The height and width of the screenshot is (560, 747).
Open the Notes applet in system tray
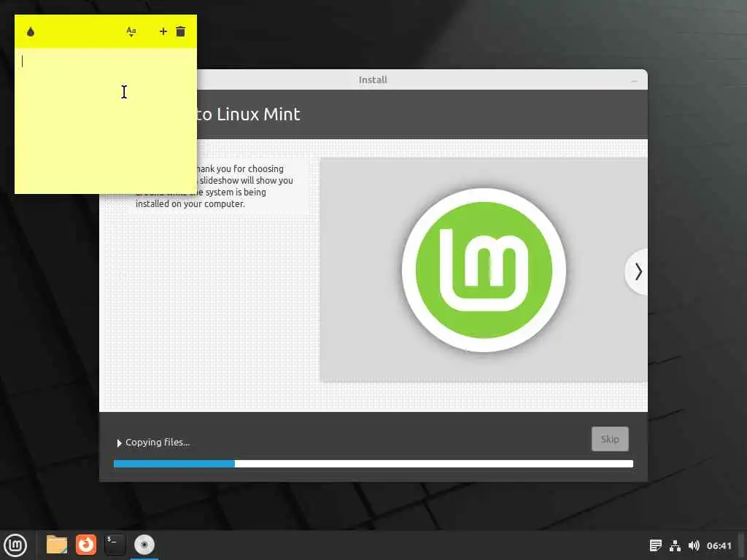pos(656,545)
